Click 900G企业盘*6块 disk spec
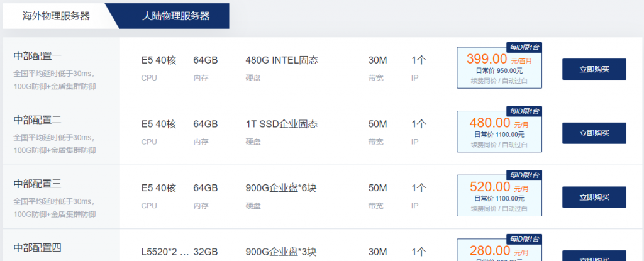The image size is (644, 261). point(281,188)
